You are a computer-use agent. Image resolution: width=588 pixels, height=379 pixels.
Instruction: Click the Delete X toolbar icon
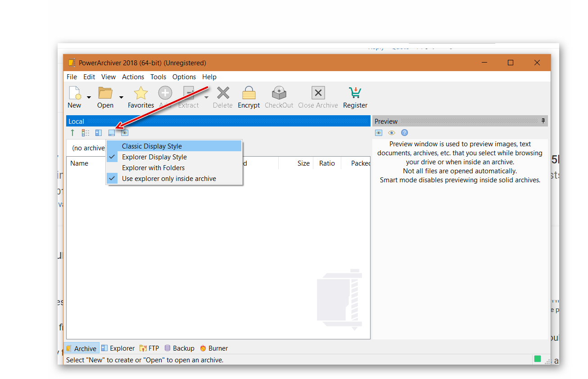223,93
